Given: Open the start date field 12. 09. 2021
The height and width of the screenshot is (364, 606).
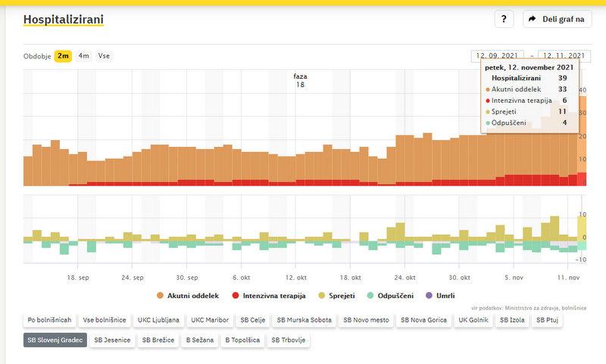Looking at the screenshot, I should 497,56.
